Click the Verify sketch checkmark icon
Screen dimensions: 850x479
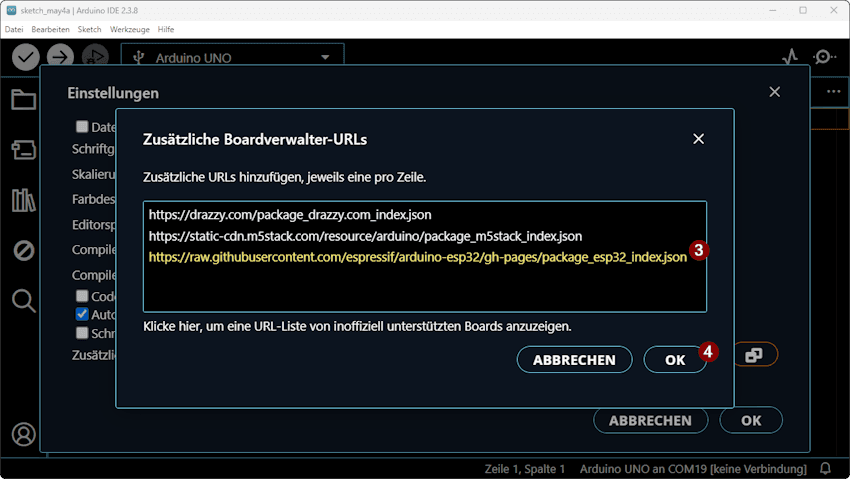(25, 57)
